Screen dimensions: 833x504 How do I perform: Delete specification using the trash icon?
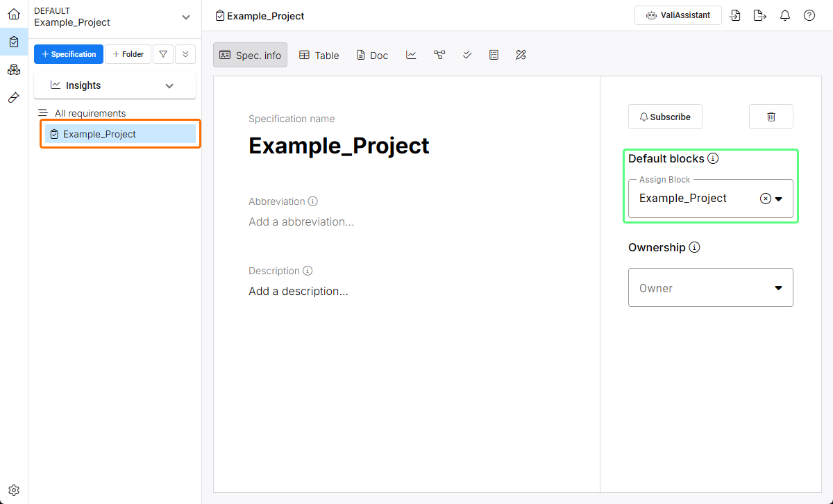point(771,117)
